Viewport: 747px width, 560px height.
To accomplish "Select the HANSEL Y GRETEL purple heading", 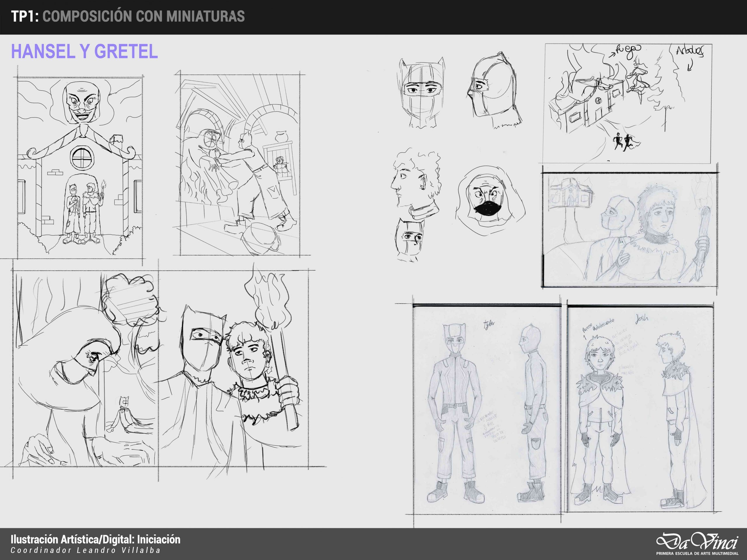I will click(x=84, y=52).
